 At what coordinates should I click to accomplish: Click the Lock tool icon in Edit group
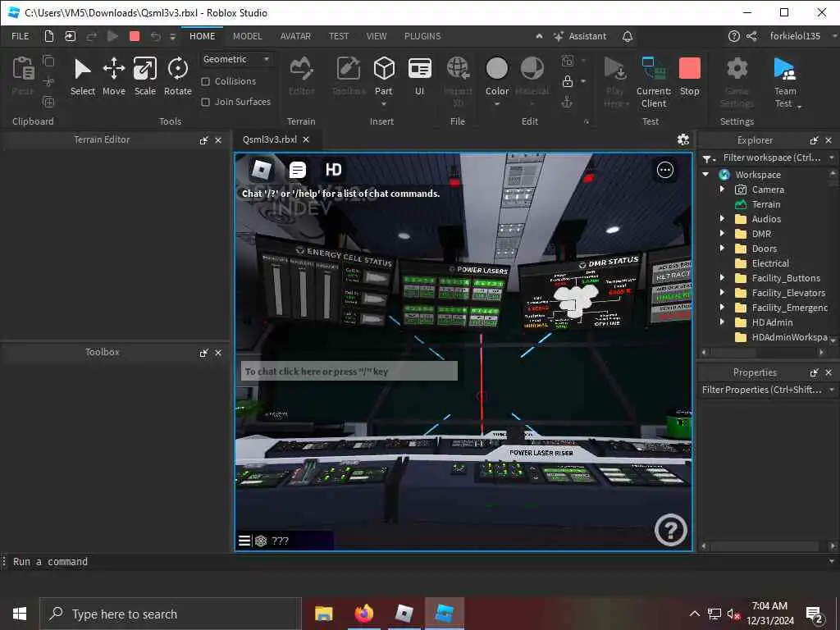(568, 81)
